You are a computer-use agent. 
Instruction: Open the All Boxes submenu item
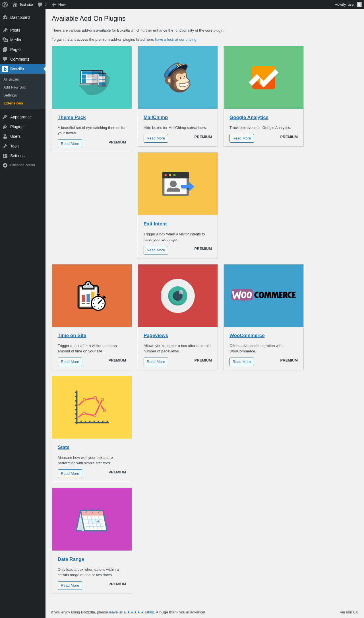[11, 79]
